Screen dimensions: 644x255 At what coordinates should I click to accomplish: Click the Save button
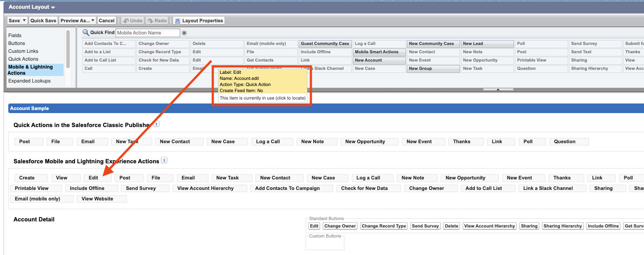14,21
